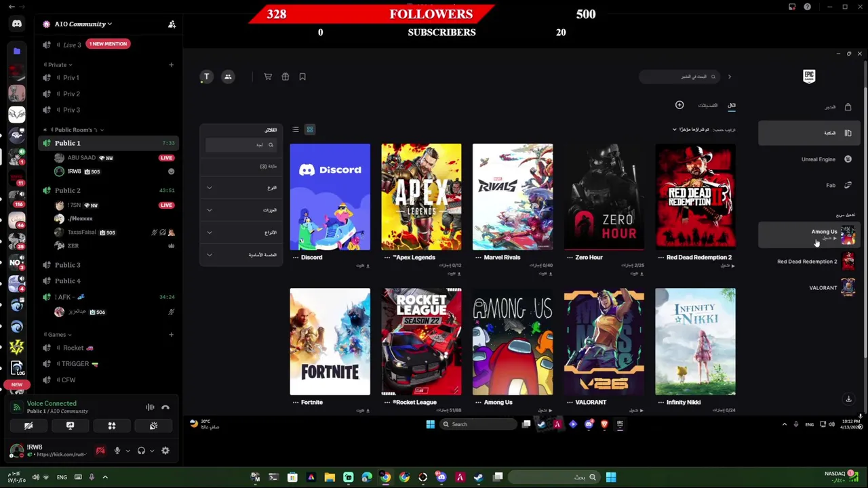
Task: Toggle Discord headphones deafen
Action: [141, 451]
